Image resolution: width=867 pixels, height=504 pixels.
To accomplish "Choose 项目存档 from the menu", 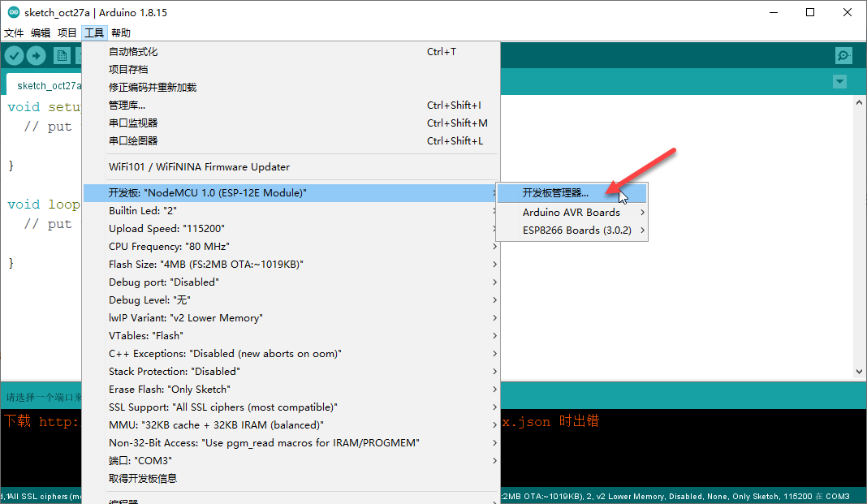I will point(291,69).
